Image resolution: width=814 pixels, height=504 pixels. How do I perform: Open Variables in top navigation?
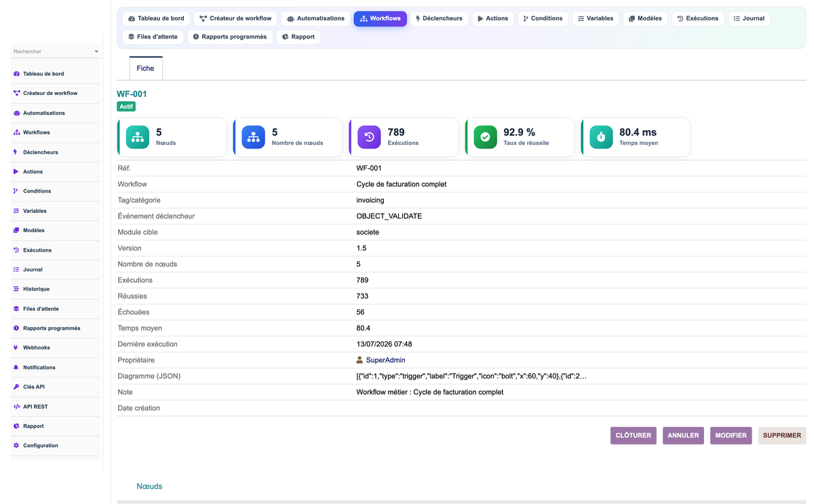[595, 18]
